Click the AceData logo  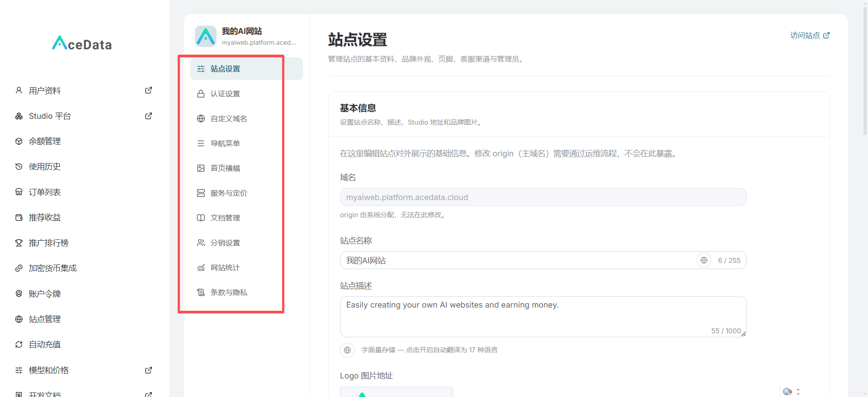click(82, 43)
